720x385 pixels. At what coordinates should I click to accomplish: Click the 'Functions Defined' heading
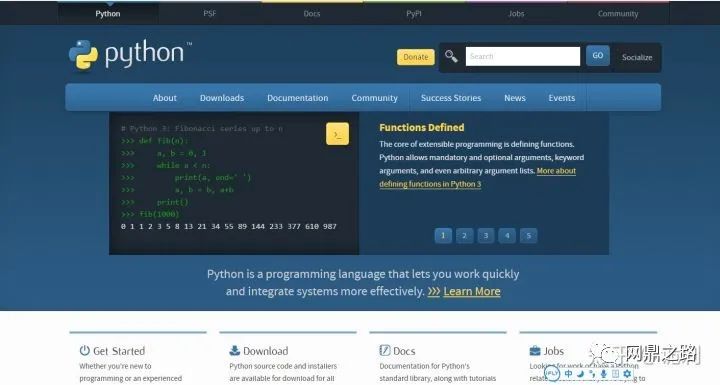point(422,127)
